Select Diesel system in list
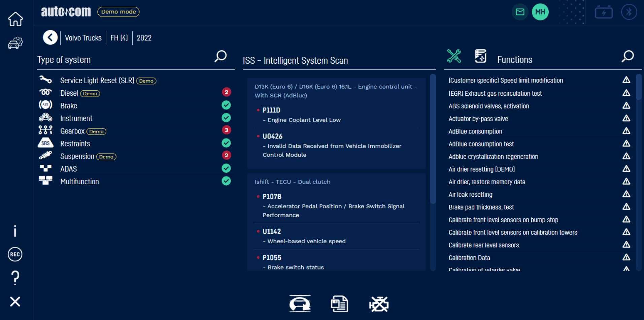The image size is (644, 320). click(x=69, y=93)
